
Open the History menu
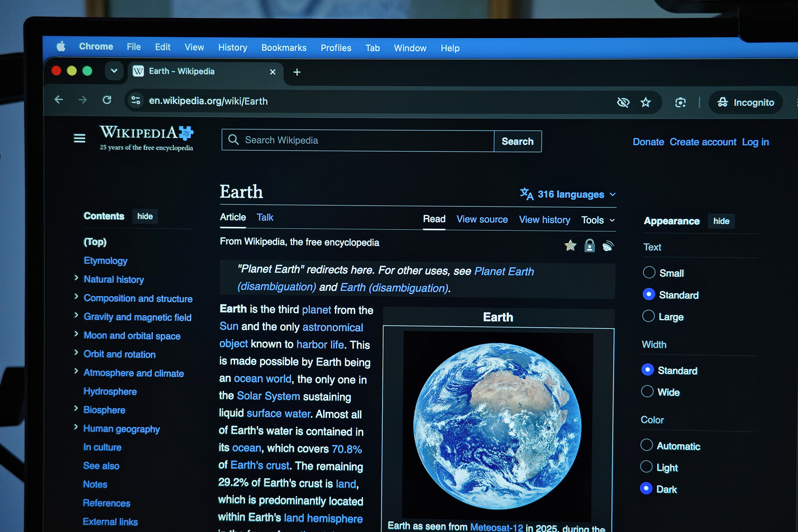click(x=233, y=47)
